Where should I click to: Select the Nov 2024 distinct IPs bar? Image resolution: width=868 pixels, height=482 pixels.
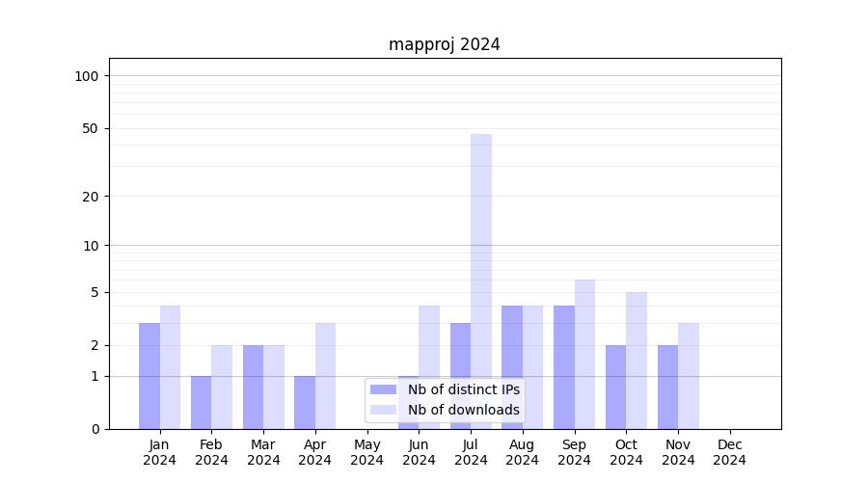point(667,387)
